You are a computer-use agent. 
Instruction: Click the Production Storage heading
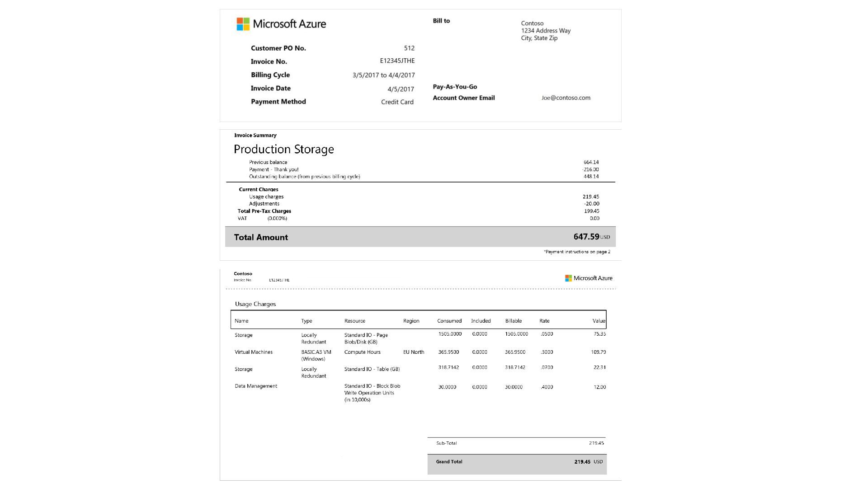284,149
